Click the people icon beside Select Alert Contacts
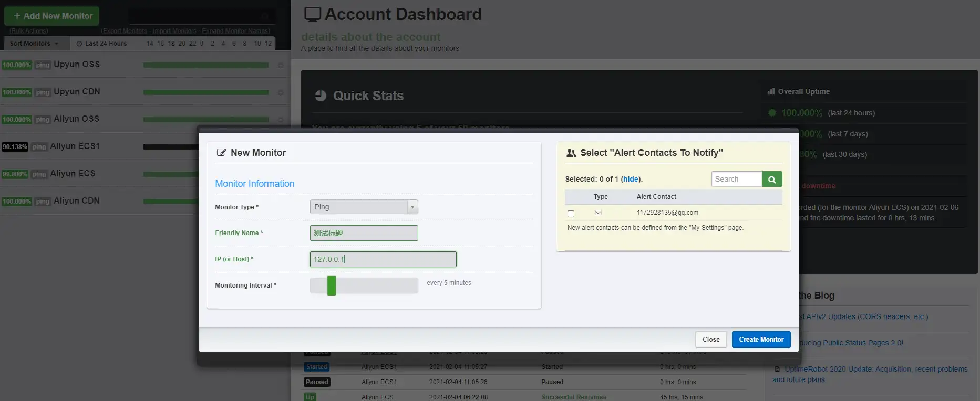The image size is (980, 401). point(571,153)
